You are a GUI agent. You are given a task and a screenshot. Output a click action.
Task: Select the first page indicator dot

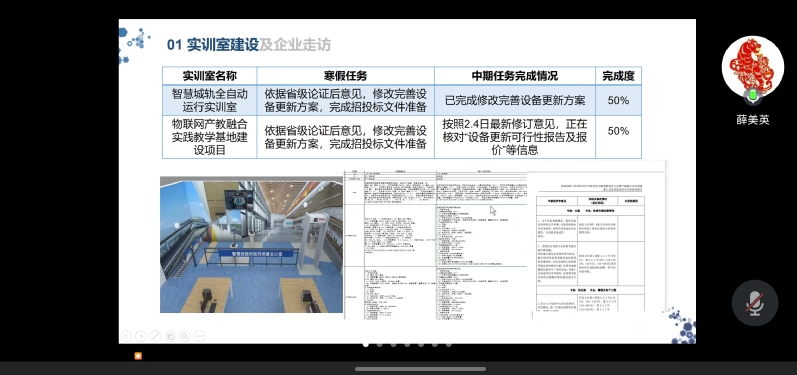365,345
